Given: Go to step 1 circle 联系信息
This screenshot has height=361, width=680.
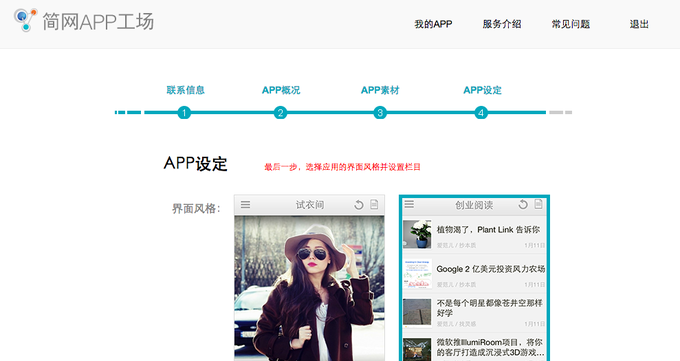Looking at the screenshot, I should pos(184,113).
